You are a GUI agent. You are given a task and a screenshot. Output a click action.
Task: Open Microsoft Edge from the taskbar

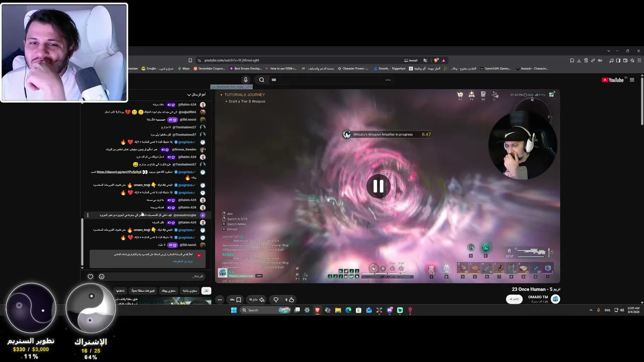348,310
